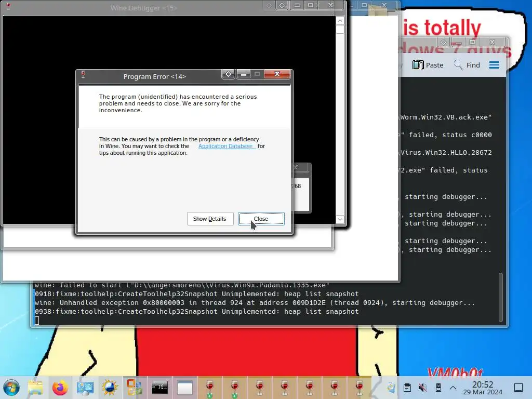Click the clipboard tray icon
532x399 pixels.
407,388
